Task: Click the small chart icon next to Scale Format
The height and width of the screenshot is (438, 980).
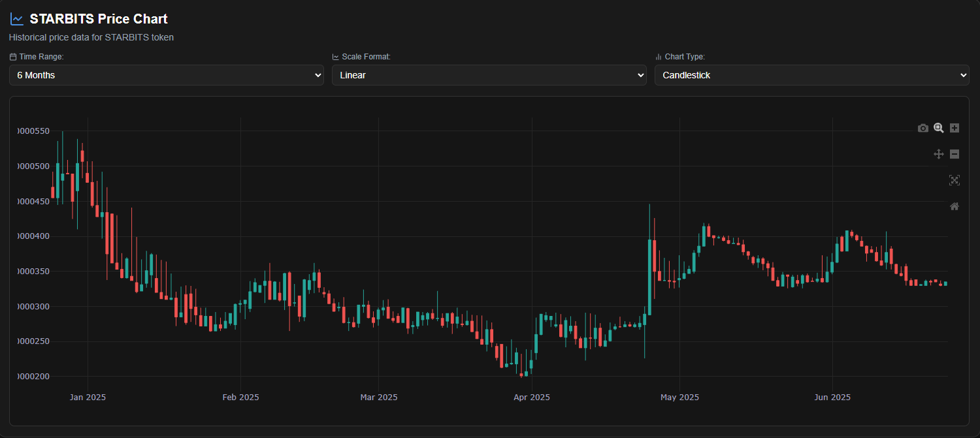Action: click(336, 57)
